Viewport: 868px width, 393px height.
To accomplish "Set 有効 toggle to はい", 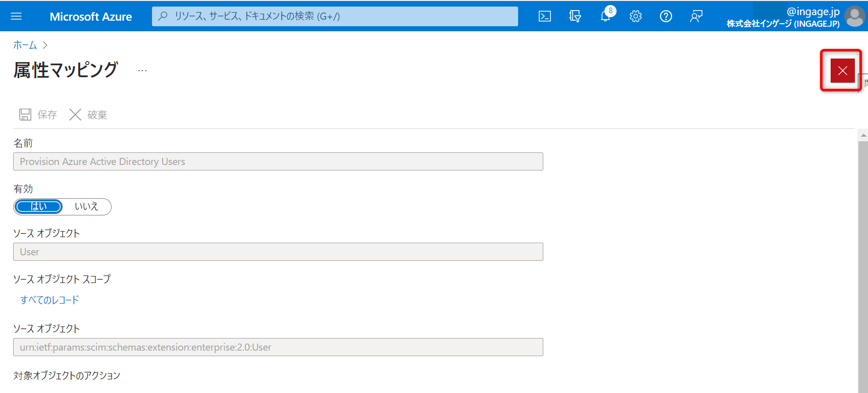I will [39, 206].
